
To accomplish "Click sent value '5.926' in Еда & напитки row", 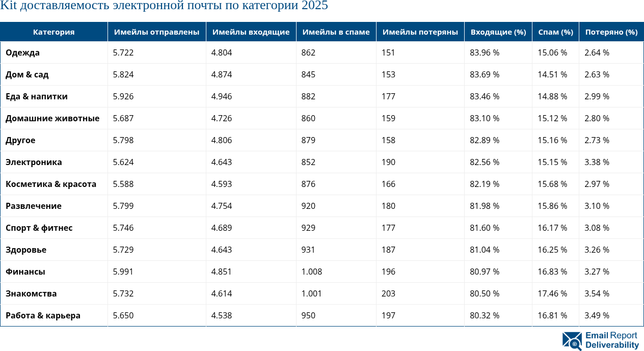I will coord(123,96).
